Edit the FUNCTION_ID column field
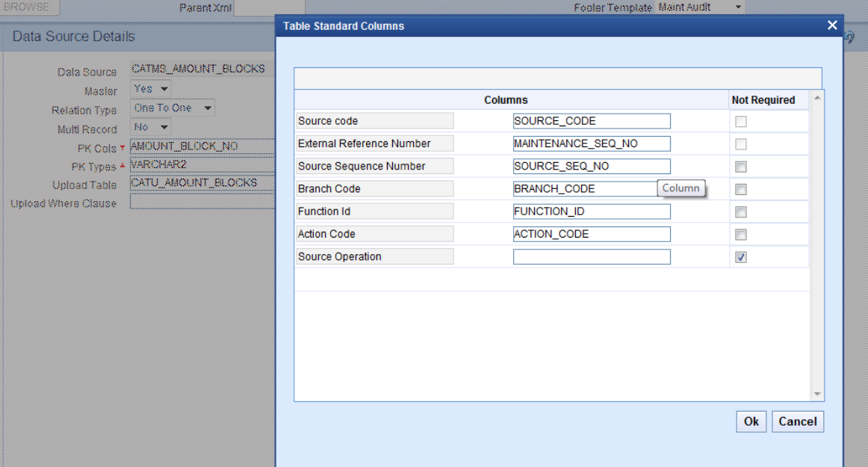This screenshot has height=467, width=868. [592, 211]
